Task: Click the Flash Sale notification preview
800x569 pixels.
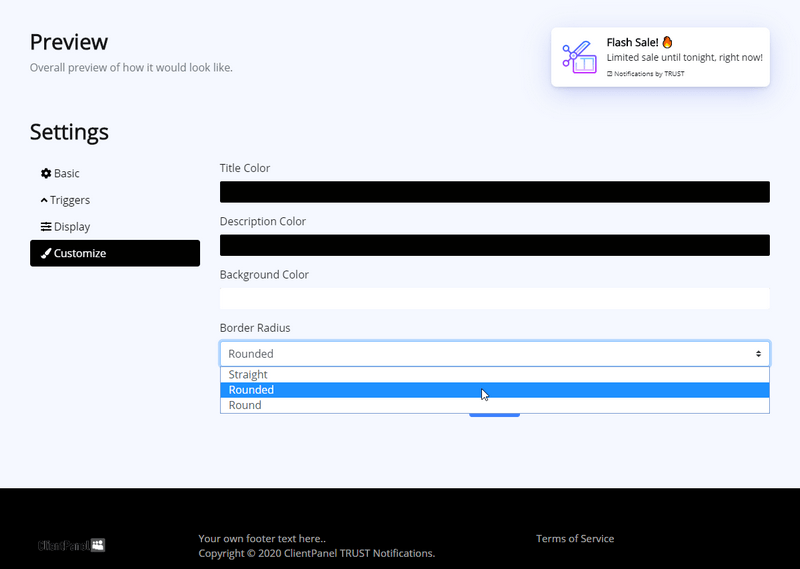Action: point(660,57)
